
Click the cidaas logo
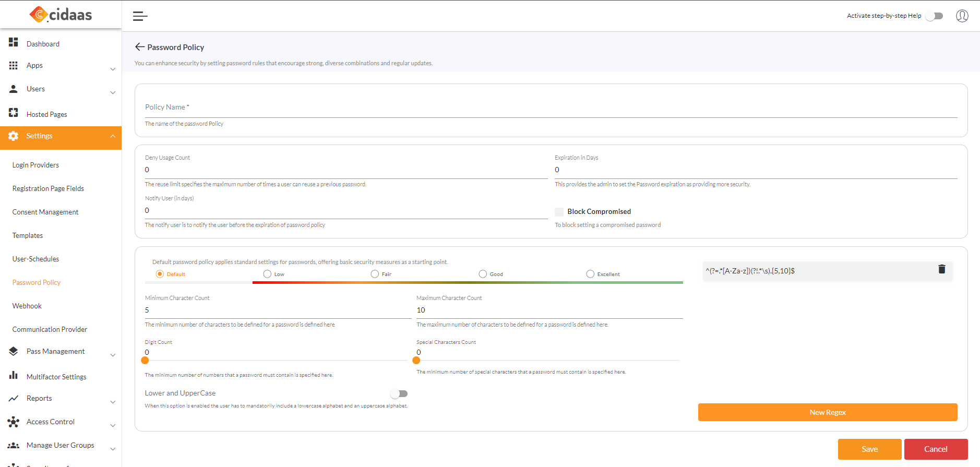coord(61,15)
